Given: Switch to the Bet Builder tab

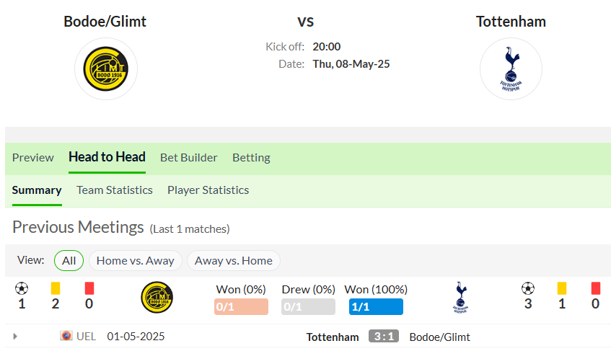Looking at the screenshot, I should pos(188,158).
